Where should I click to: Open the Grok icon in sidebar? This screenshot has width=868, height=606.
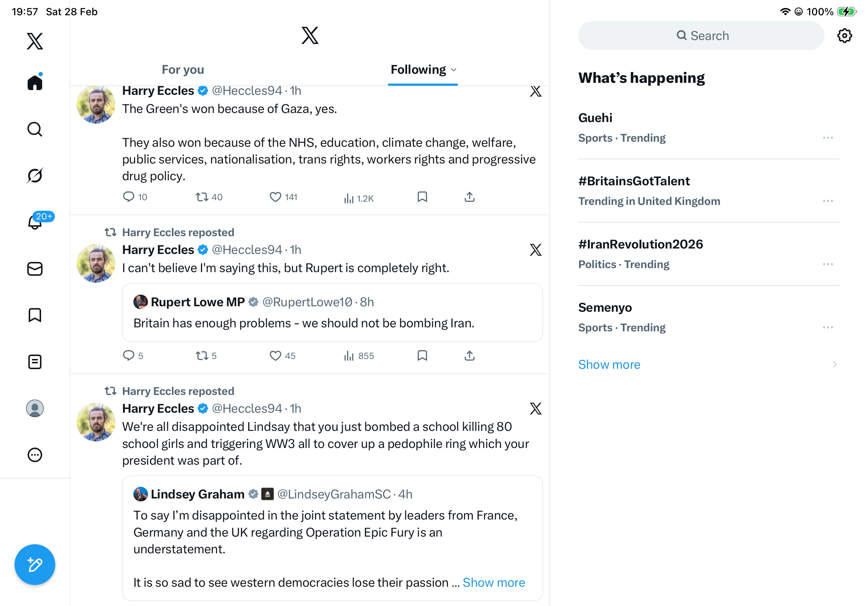coord(35,176)
